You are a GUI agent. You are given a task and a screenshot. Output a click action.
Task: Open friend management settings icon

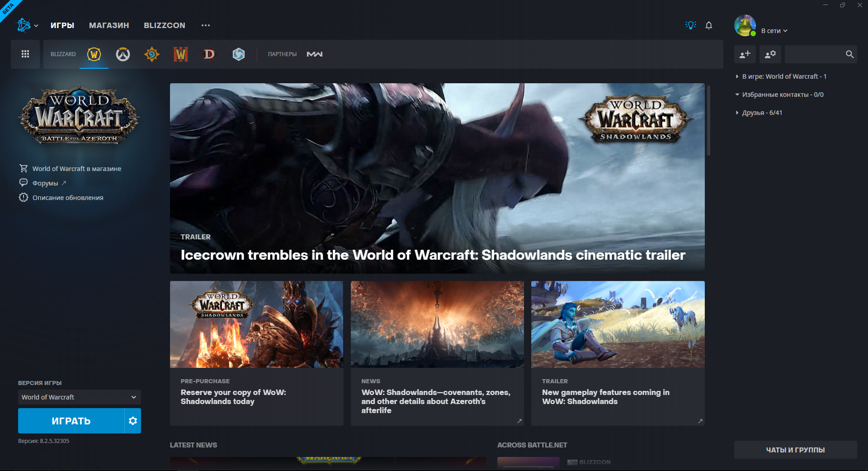(770, 54)
